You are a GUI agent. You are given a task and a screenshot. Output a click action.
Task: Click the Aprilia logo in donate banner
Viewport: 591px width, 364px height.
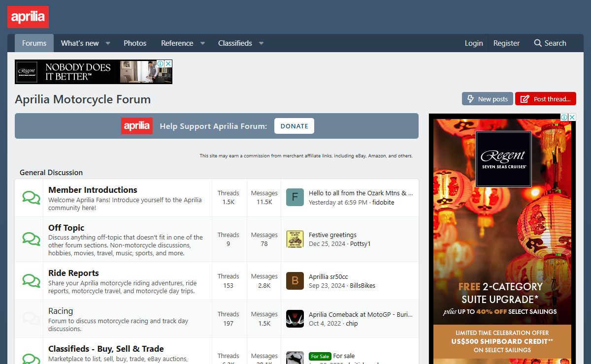point(137,126)
